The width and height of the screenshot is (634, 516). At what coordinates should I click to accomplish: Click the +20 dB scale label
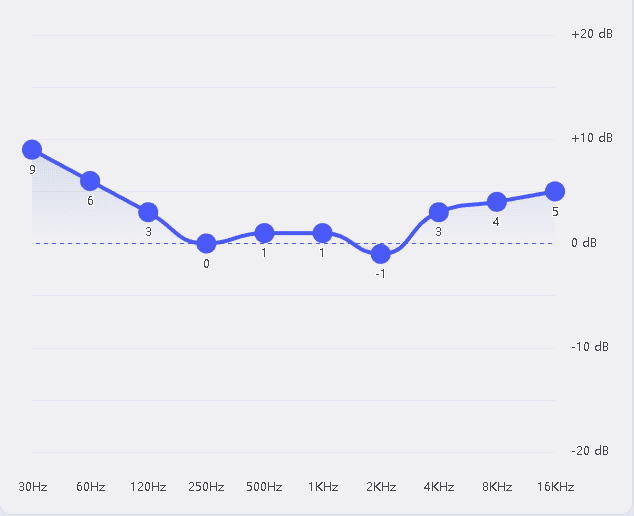(x=591, y=34)
